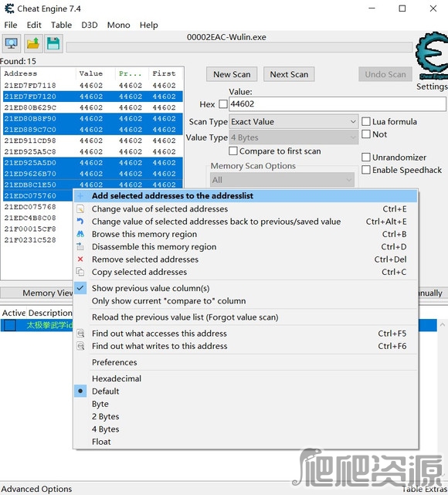
Task: Check Compare to first scan
Action: point(233,151)
